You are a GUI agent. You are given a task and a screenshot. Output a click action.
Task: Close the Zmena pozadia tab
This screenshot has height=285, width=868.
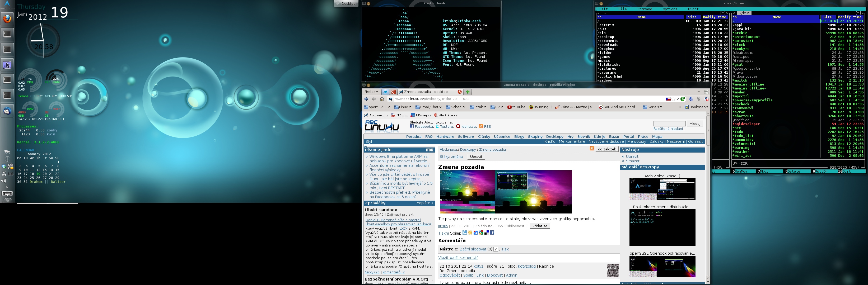click(x=459, y=92)
